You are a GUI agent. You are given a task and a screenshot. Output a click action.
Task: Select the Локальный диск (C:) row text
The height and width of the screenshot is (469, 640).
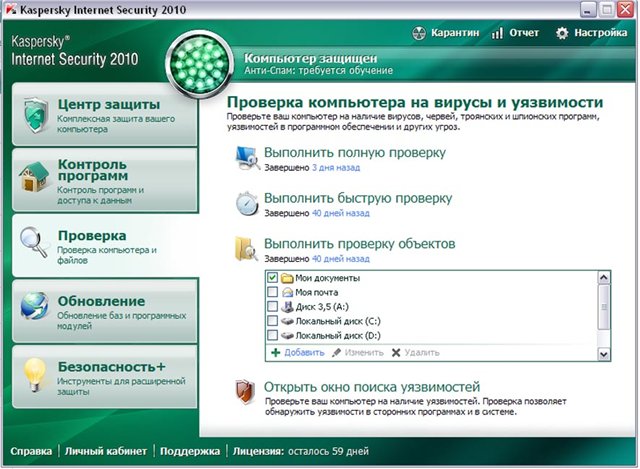tap(338, 321)
